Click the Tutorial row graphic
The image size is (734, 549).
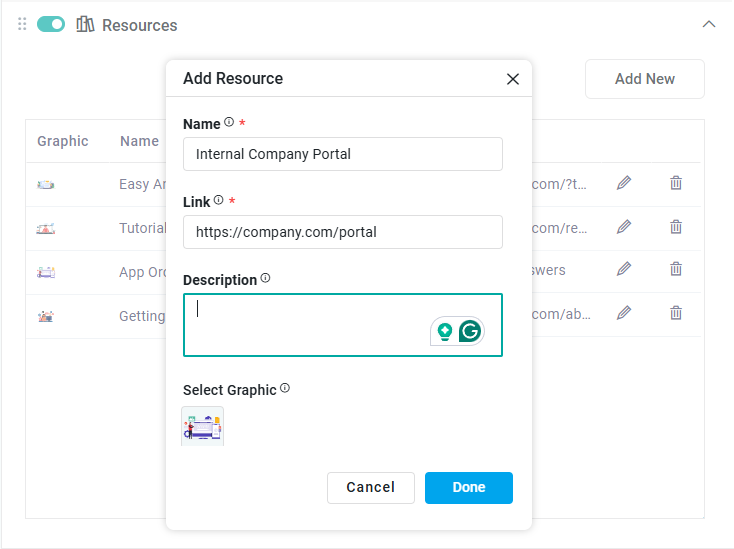(x=46, y=228)
